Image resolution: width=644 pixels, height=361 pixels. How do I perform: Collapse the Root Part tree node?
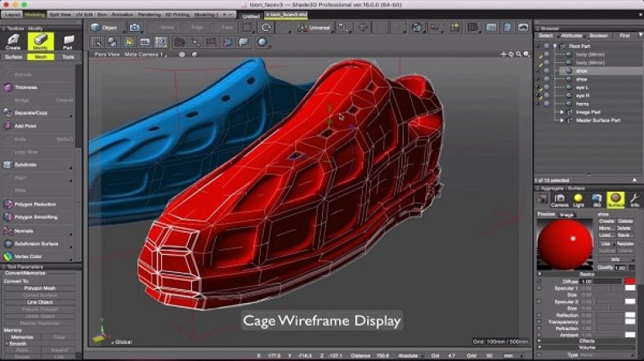tap(555, 46)
